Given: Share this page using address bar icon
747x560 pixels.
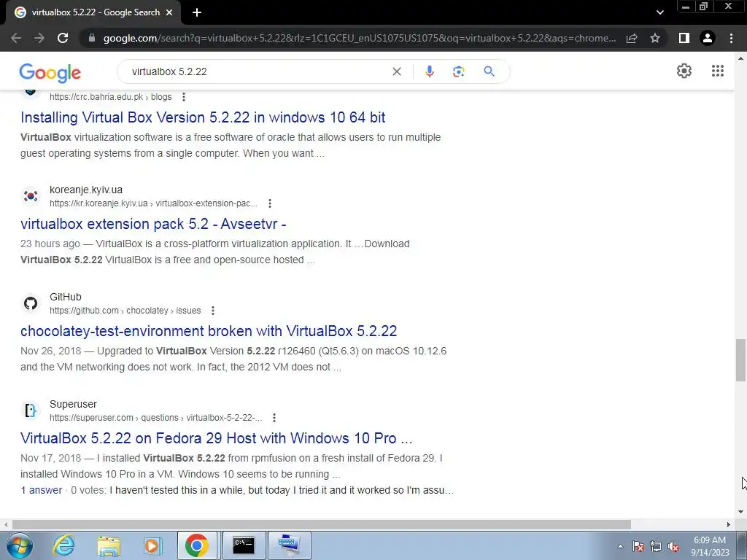Looking at the screenshot, I should 632,38.
